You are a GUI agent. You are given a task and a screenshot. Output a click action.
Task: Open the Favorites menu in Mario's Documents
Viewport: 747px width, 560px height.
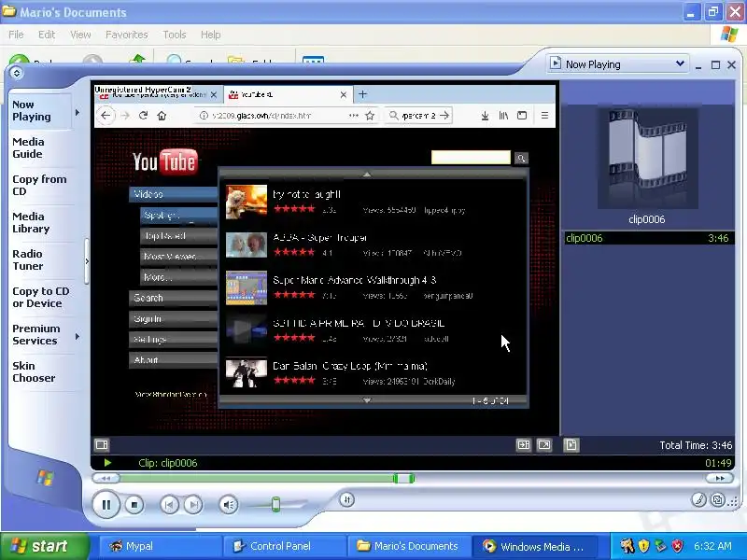[x=127, y=35]
